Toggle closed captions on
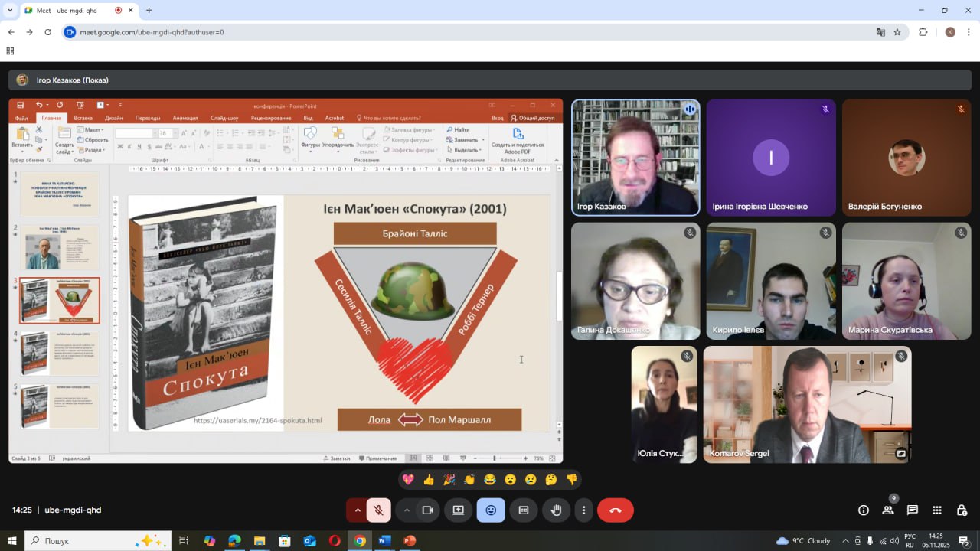 (x=524, y=510)
